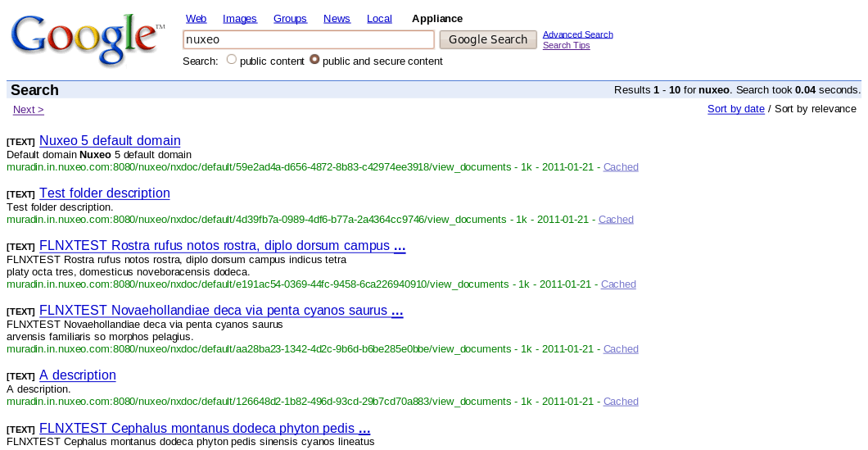Image resolution: width=868 pixels, height=450 pixels.
Task: Open the Web search tab
Action: [x=196, y=19]
